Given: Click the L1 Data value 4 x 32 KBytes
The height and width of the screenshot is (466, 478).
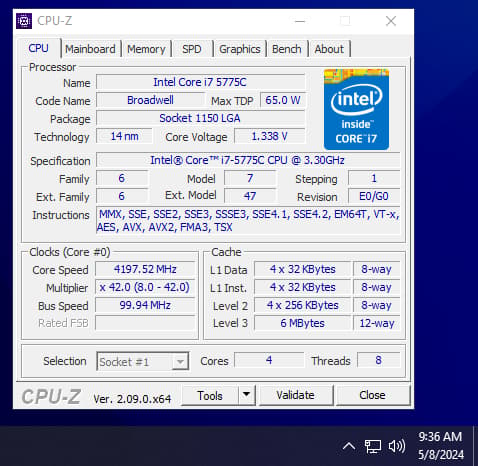Looking at the screenshot, I should [x=303, y=269].
